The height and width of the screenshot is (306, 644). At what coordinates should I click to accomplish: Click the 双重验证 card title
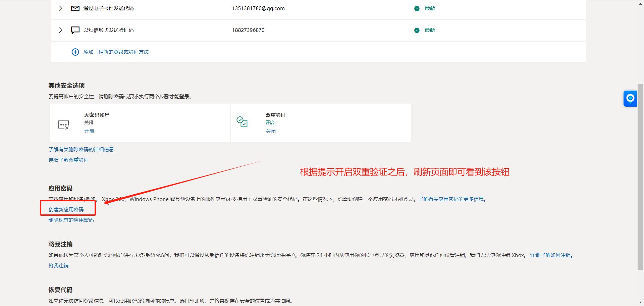tap(276, 115)
